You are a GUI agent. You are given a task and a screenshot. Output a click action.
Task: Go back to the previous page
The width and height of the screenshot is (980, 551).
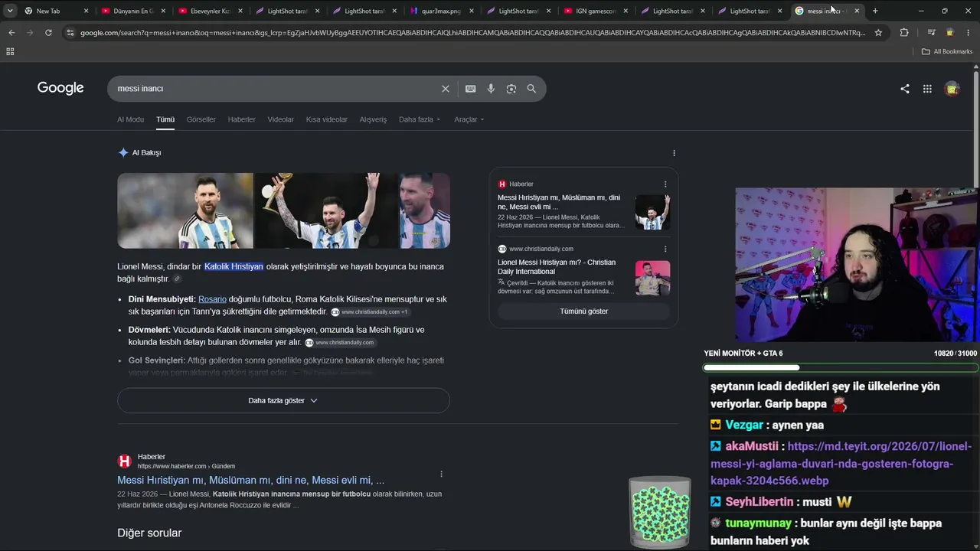pyautogui.click(x=11, y=33)
